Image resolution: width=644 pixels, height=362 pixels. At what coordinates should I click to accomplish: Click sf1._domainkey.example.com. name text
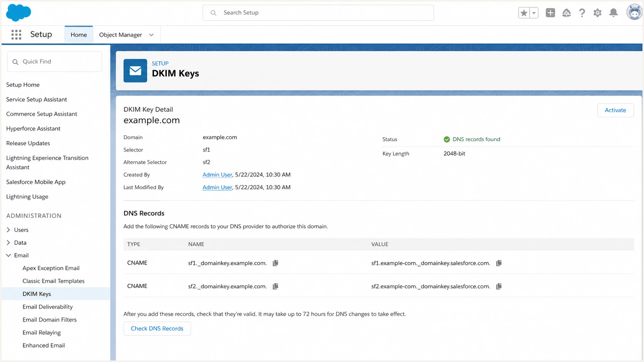coord(227,263)
